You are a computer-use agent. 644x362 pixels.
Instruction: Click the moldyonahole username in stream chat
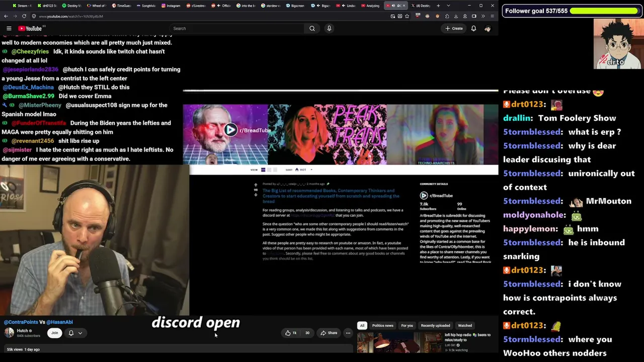click(x=534, y=215)
